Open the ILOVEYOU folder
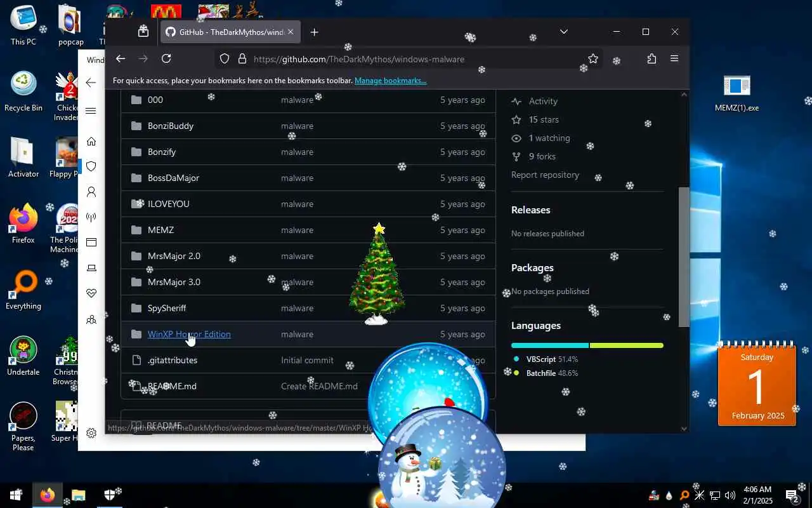Screen dimensions: 812x508 168,204
